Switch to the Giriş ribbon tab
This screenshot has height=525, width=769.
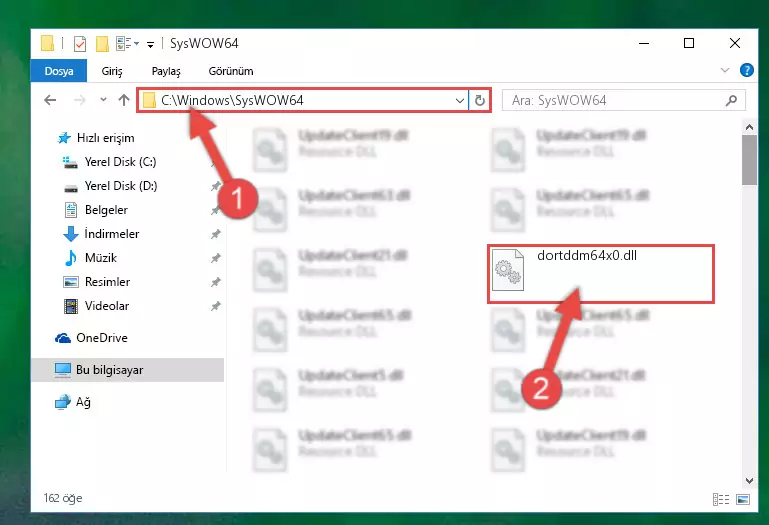(112, 71)
